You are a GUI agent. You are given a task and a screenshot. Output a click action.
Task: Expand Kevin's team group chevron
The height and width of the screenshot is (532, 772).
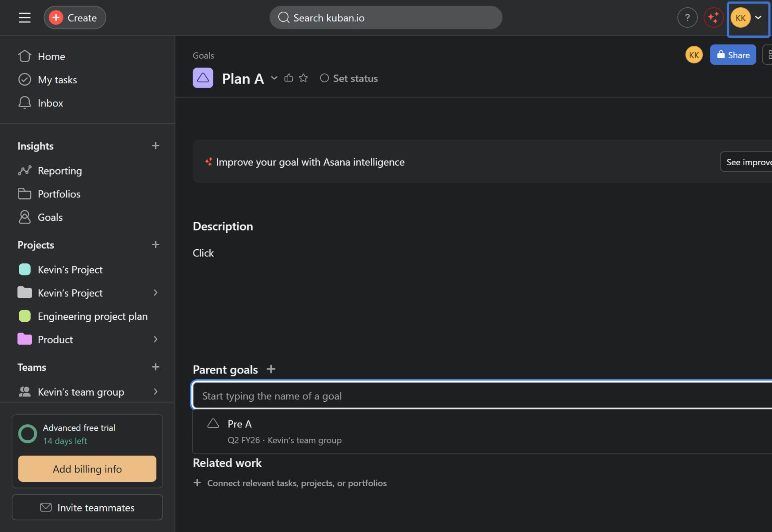tap(156, 392)
